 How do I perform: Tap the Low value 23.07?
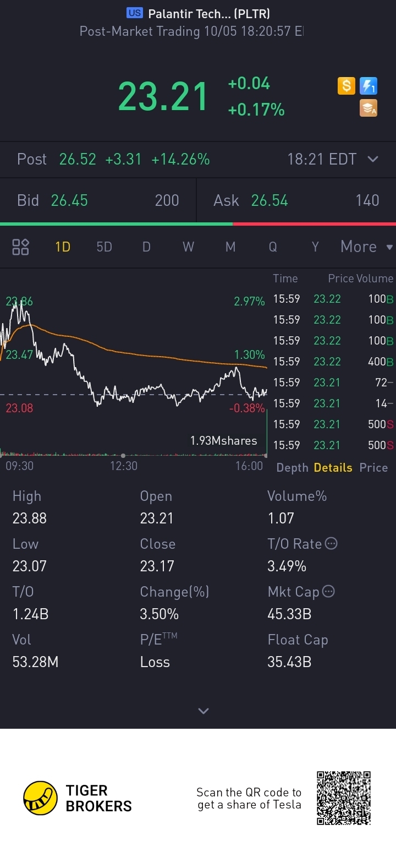click(30, 566)
